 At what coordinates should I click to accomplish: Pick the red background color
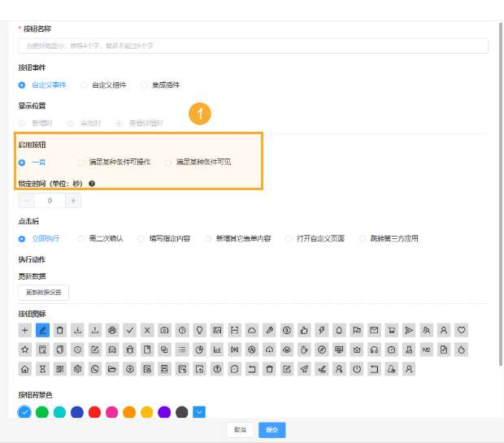point(94,412)
